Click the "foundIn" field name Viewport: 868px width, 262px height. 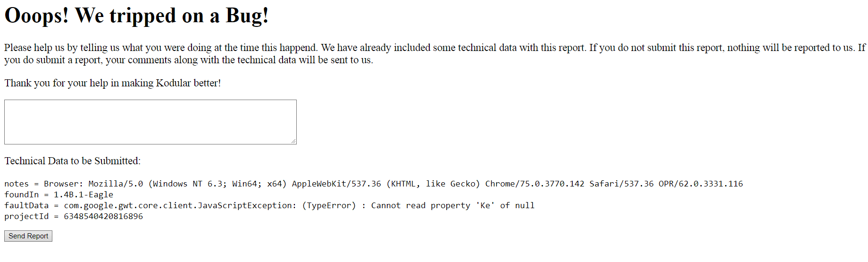click(x=22, y=194)
